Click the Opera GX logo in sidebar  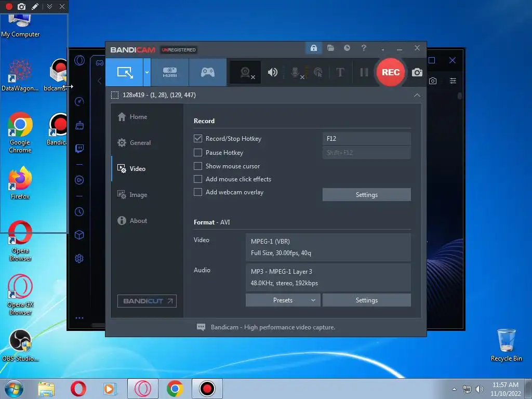79,61
